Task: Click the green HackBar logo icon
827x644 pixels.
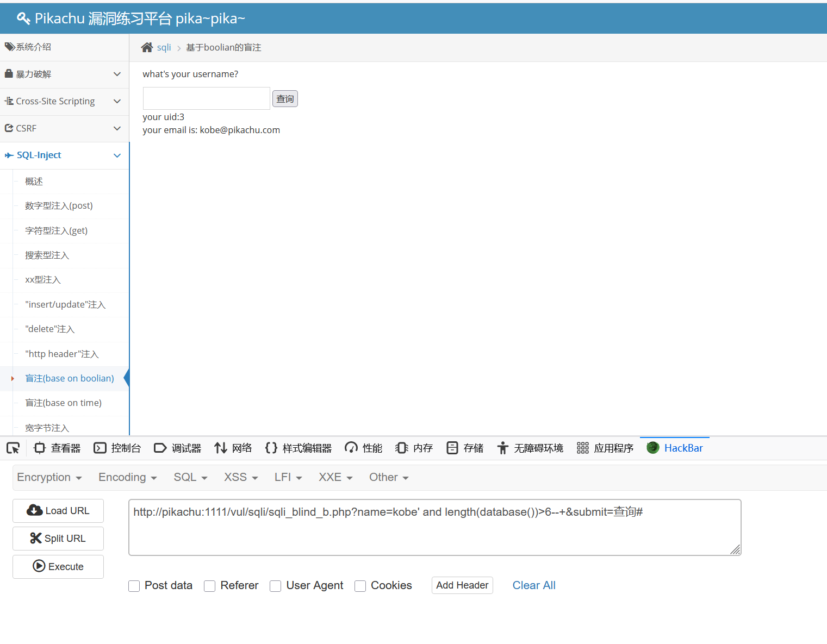Action: (653, 448)
